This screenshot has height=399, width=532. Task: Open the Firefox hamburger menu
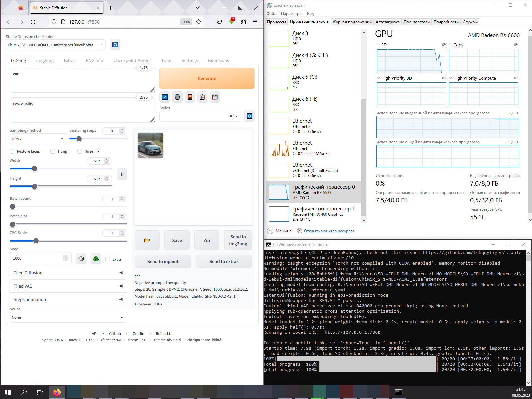pyautogui.click(x=255, y=22)
